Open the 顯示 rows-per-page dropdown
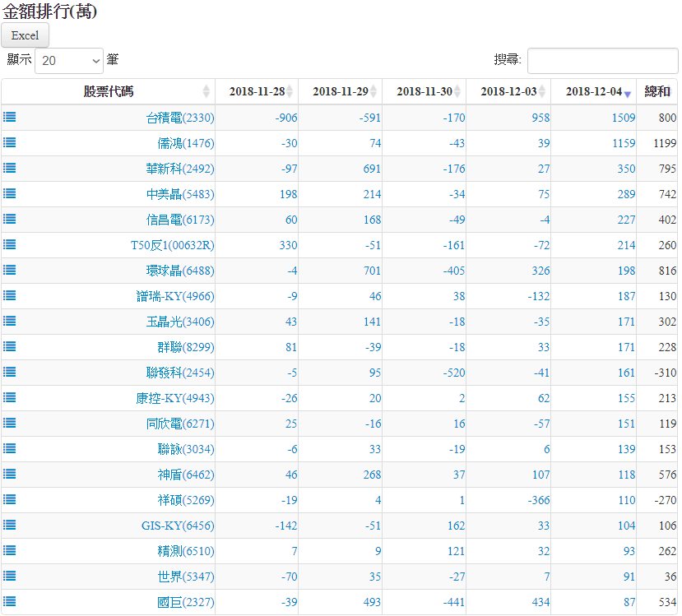The width and height of the screenshot is (682, 616). (69, 60)
